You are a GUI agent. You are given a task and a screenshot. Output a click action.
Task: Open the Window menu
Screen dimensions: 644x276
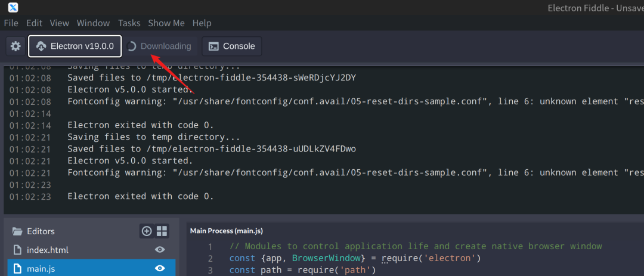(x=93, y=23)
